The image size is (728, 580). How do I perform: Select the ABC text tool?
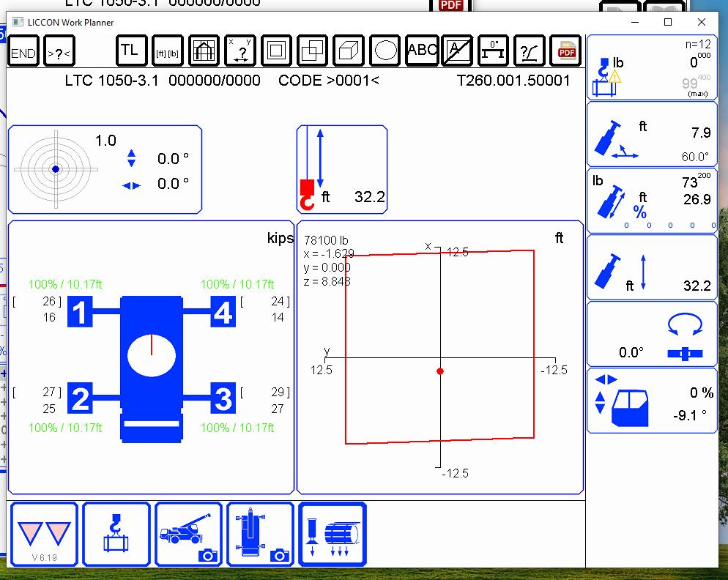pos(421,51)
